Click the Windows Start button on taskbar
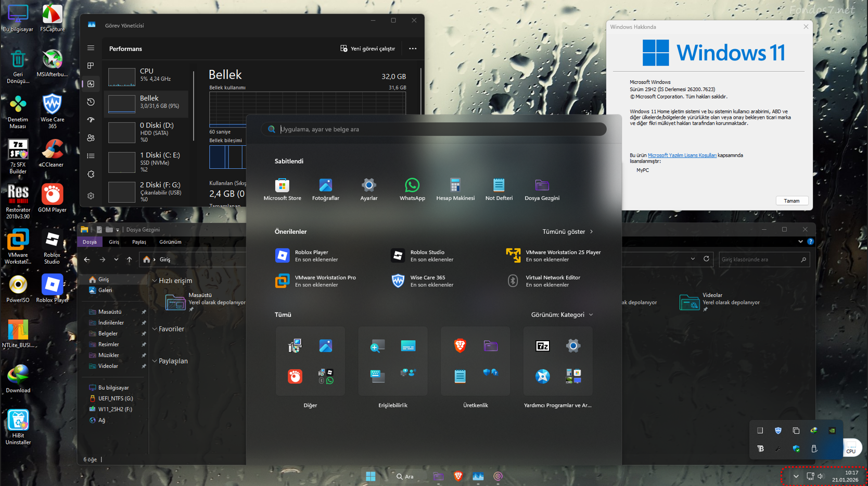868x486 pixels. (x=371, y=476)
